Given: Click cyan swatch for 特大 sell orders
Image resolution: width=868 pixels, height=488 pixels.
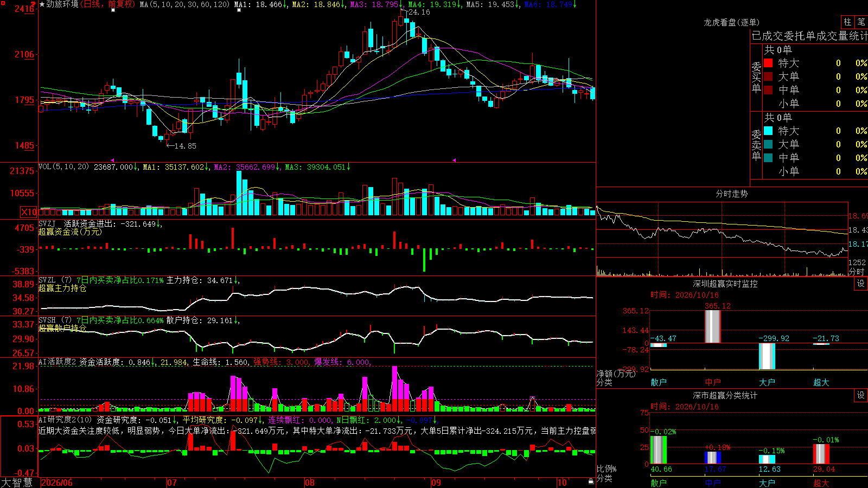Looking at the screenshot, I should click(x=768, y=131).
